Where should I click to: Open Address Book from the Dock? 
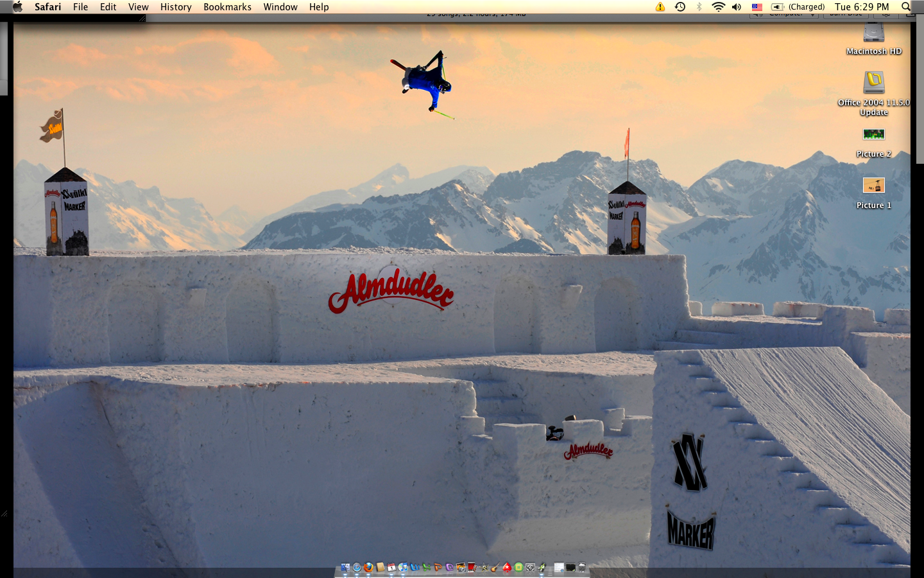coord(379,568)
